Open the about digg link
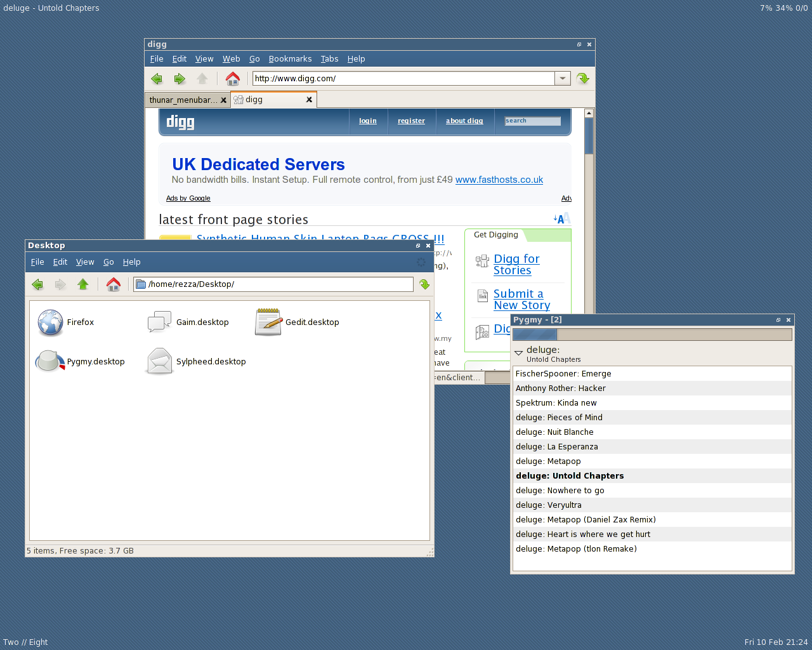Image resolution: width=812 pixels, height=650 pixels. (464, 121)
